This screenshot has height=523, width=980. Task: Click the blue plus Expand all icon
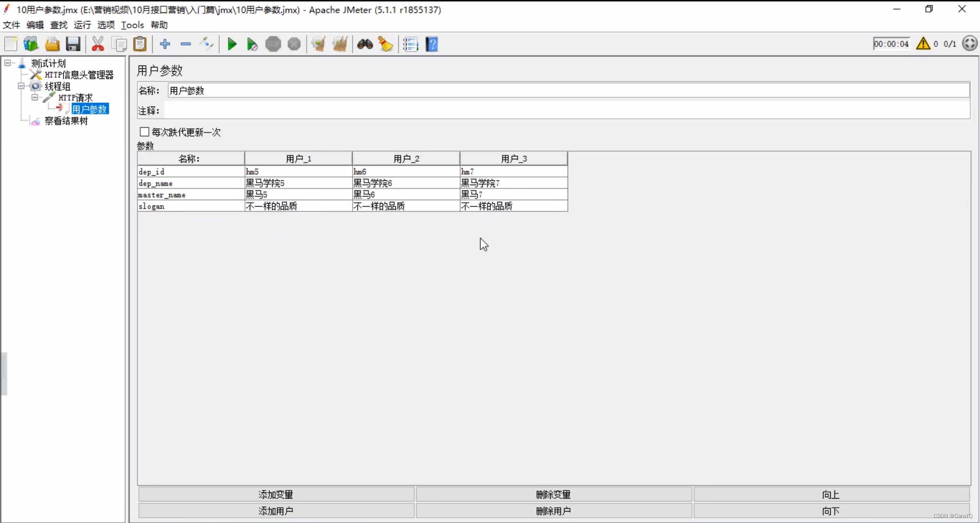[x=165, y=44]
